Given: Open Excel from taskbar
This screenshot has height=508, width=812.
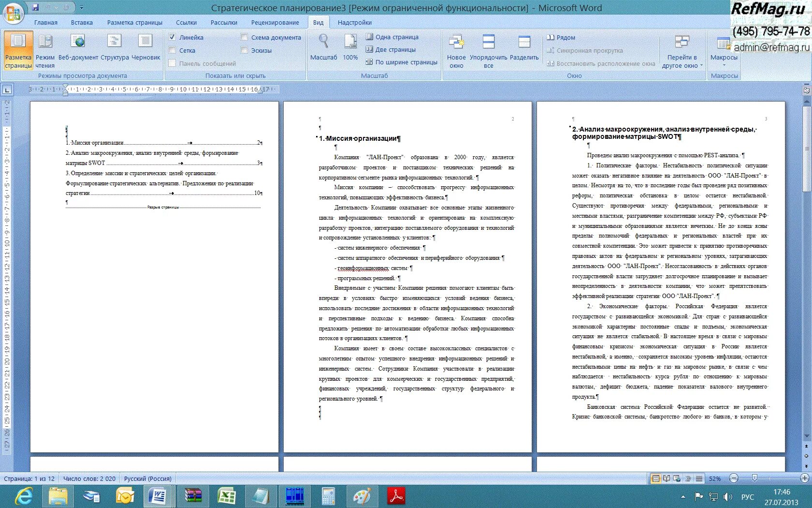Looking at the screenshot, I should (x=226, y=497).
